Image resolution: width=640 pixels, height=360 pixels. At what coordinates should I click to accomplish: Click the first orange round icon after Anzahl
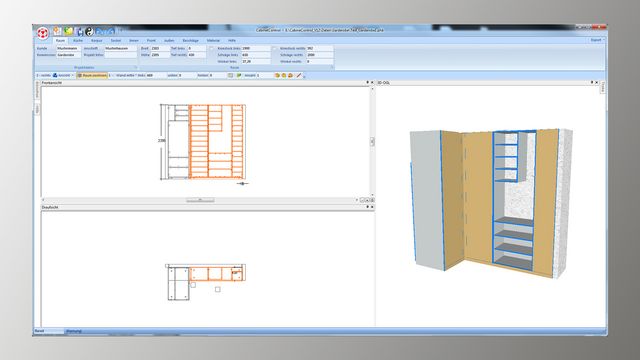[x=277, y=75]
